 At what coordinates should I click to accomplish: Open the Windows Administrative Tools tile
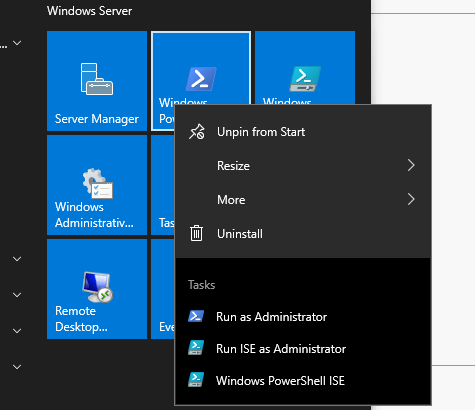(x=97, y=185)
